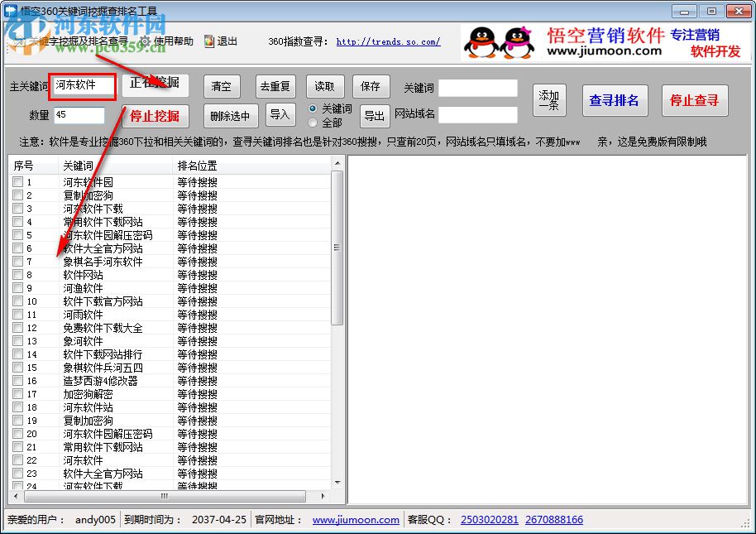Maximize the 悟空360 window
This screenshot has height=534, width=756.
click(711, 11)
